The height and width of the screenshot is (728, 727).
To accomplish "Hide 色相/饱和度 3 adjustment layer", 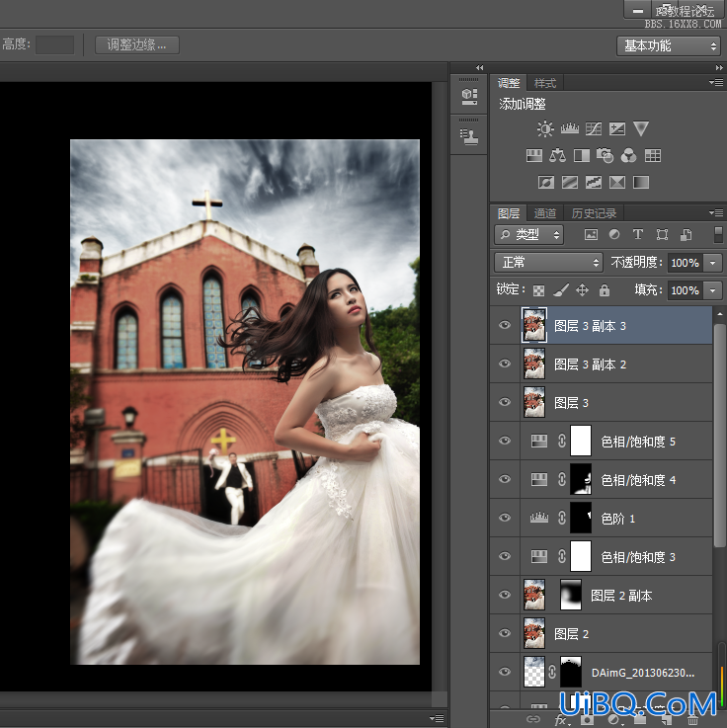I will point(505,556).
